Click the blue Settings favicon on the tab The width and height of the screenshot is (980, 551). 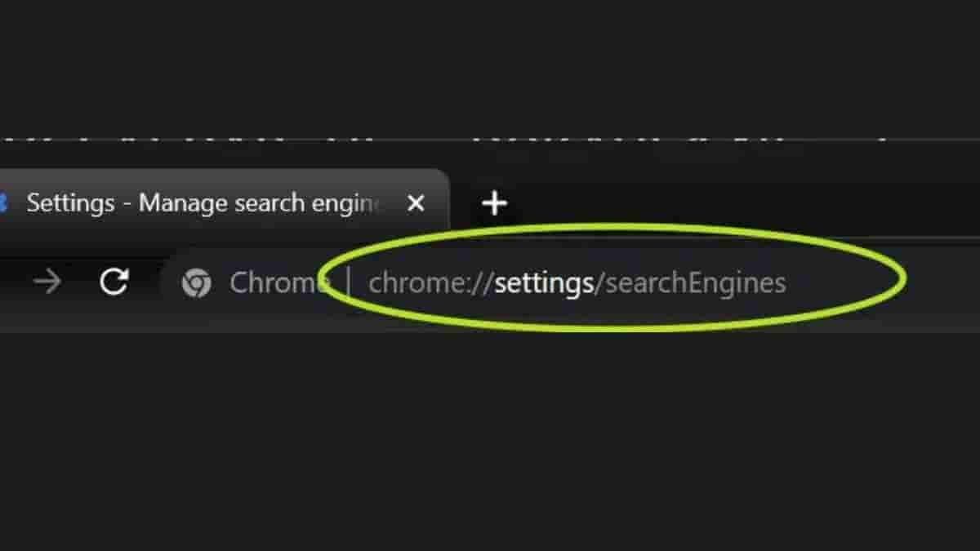point(2,202)
